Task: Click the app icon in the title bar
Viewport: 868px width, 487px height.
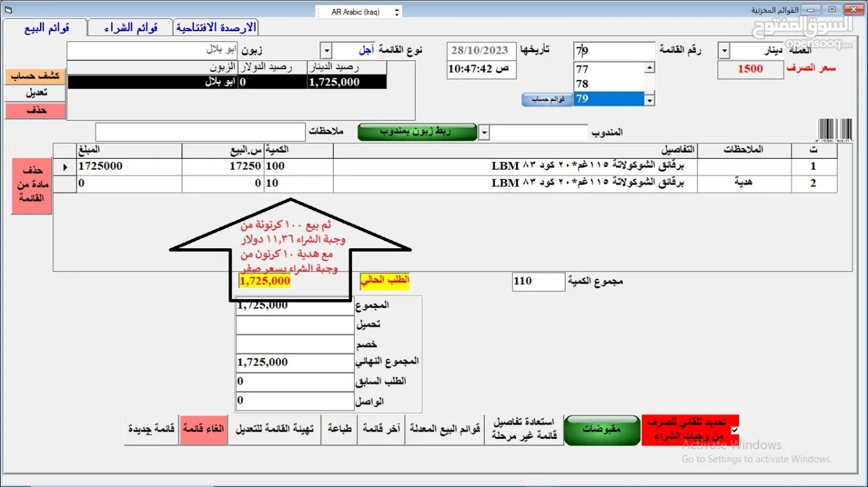Action: (8, 9)
